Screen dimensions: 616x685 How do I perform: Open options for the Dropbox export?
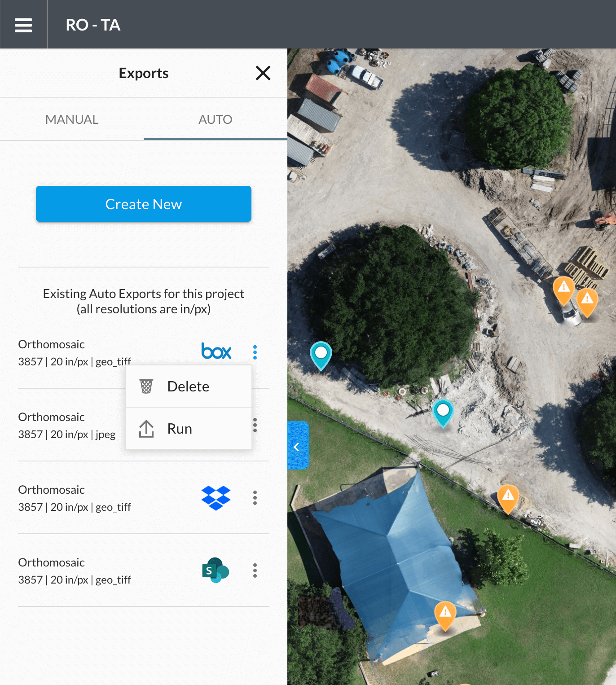pos(255,498)
